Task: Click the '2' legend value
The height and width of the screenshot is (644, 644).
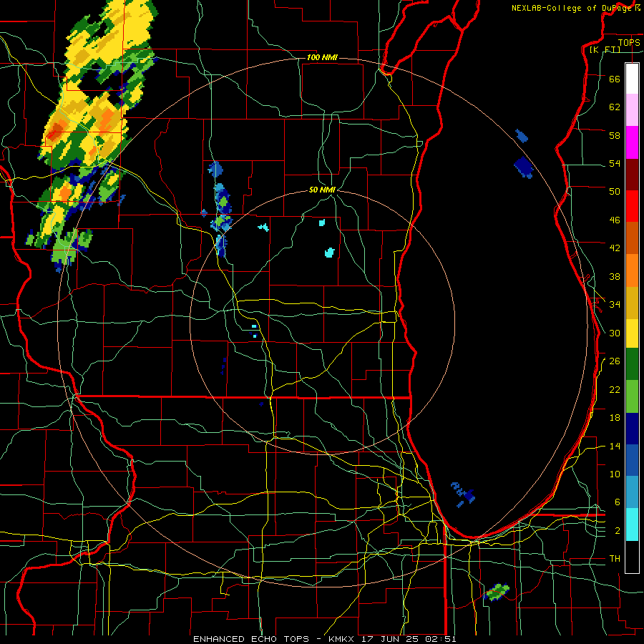Action: point(618,530)
